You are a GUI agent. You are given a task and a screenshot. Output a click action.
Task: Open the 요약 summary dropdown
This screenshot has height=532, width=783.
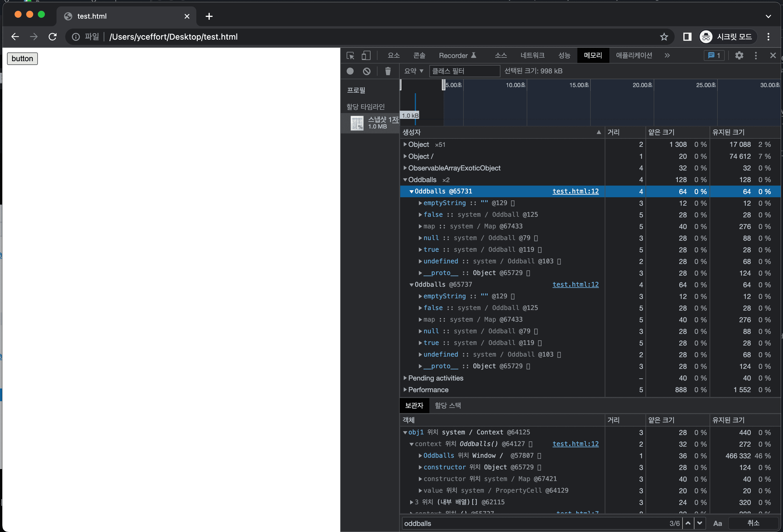pos(413,71)
